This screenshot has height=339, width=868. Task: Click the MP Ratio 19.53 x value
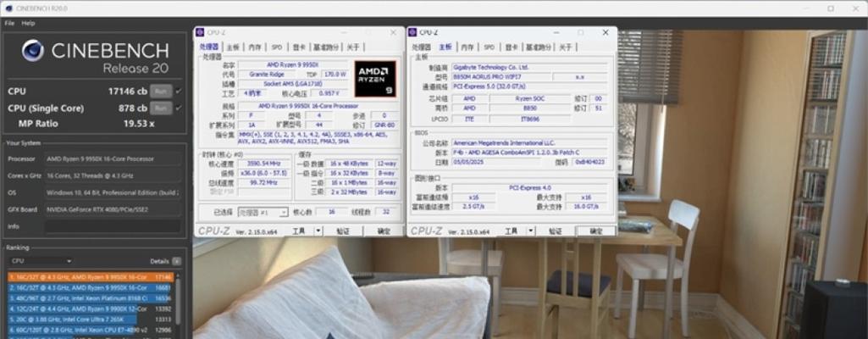pyautogui.click(x=139, y=124)
